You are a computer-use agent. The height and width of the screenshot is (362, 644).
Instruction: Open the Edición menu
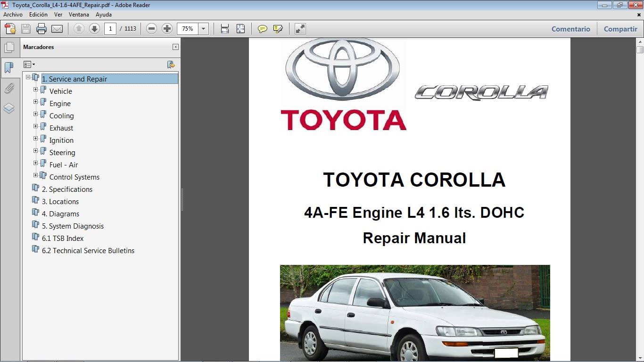[x=38, y=15]
